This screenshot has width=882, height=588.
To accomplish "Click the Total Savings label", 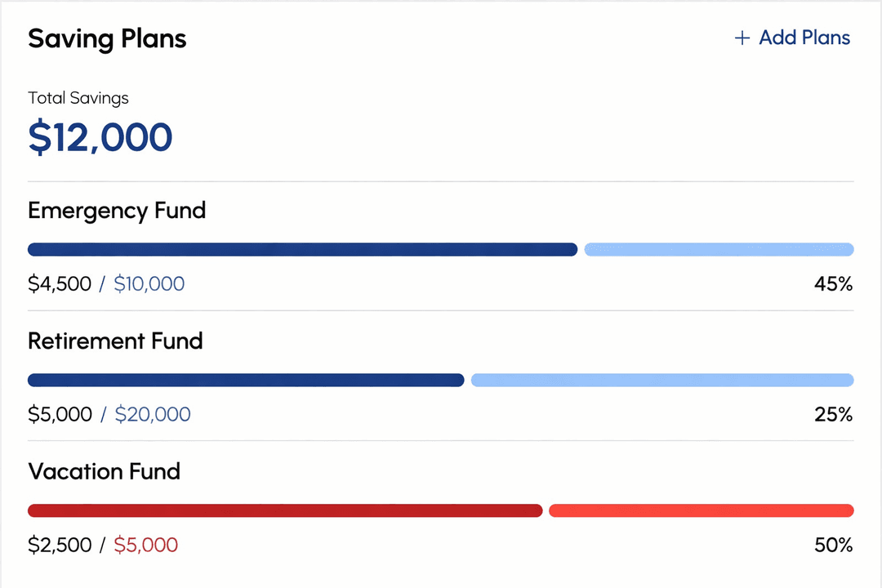I will click(x=78, y=98).
